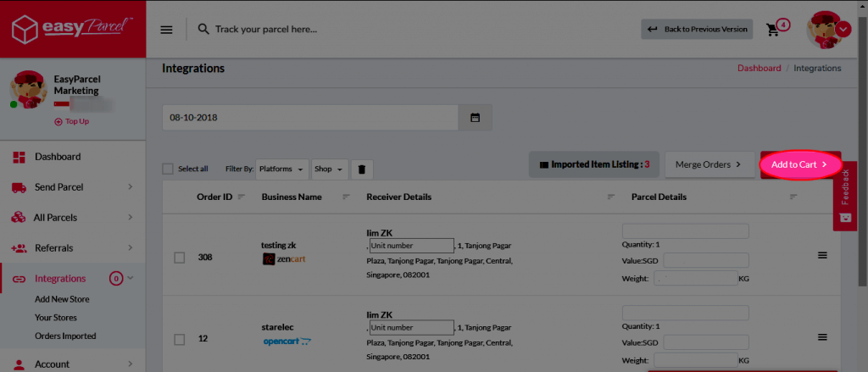
Task: Open row menu for order 308
Action: click(822, 255)
